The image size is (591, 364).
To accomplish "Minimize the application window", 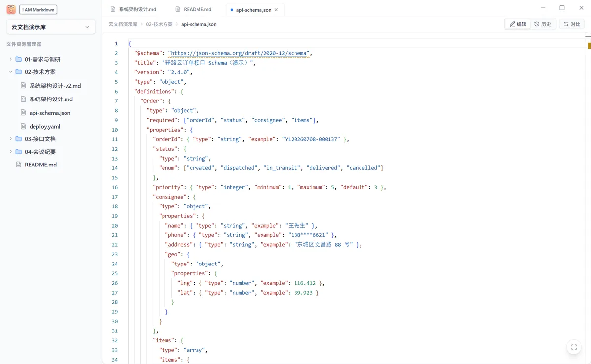I will pyautogui.click(x=543, y=8).
